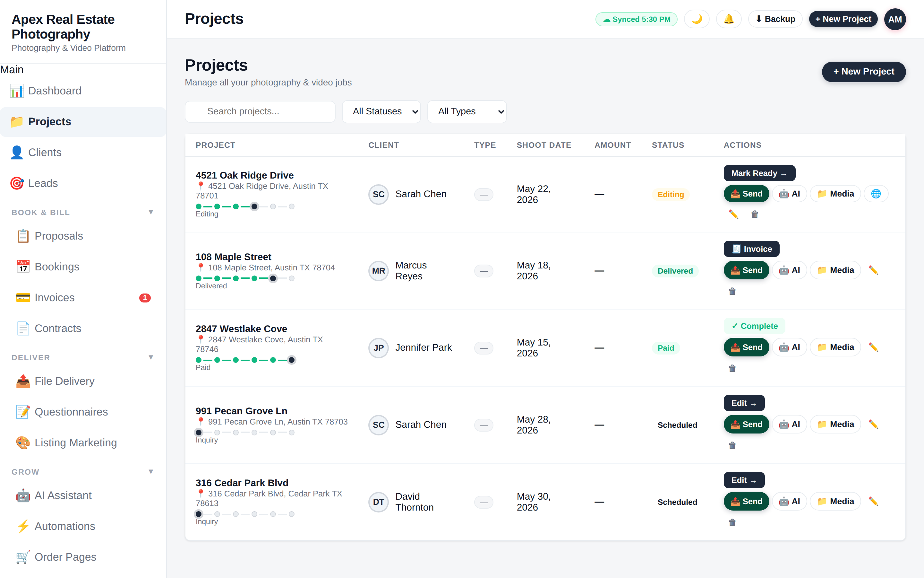Screen dimensions: 924x578
Task: Click Delivered stage dot on Maple Street progress
Action: 273,278
